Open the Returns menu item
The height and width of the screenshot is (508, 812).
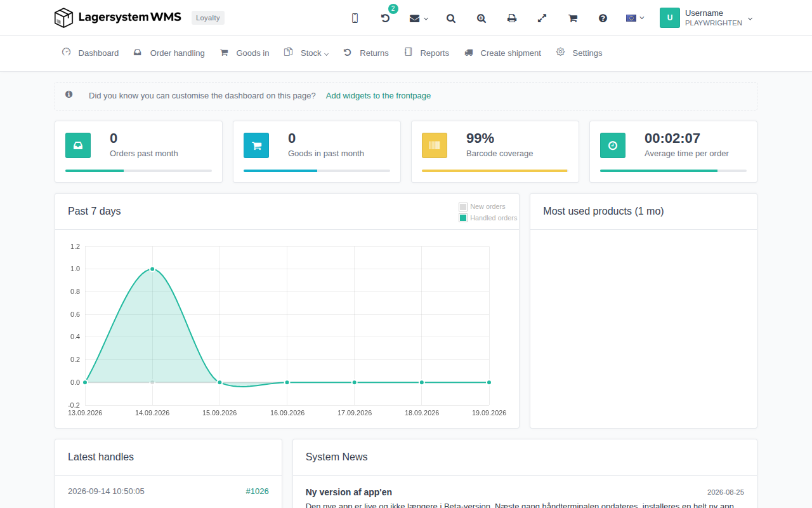tap(366, 53)
